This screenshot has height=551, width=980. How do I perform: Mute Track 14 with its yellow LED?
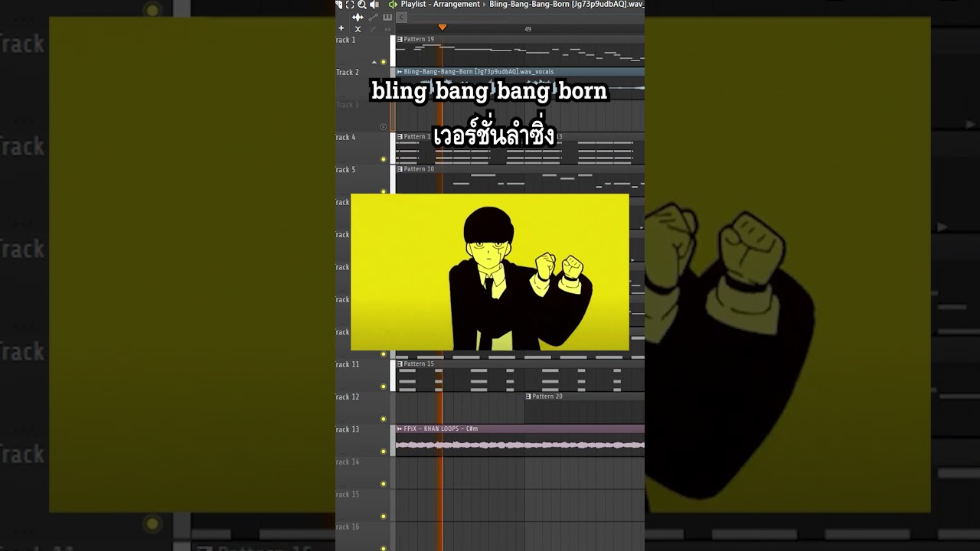(384, 484)
